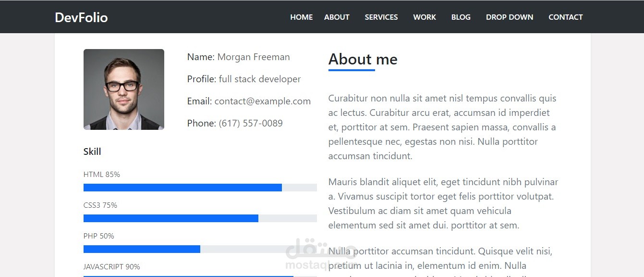Click the JAVASCRIPT 90% skill label
Image resolution: width=644 pixels, height=277 pixels.
tap(112, 266)
